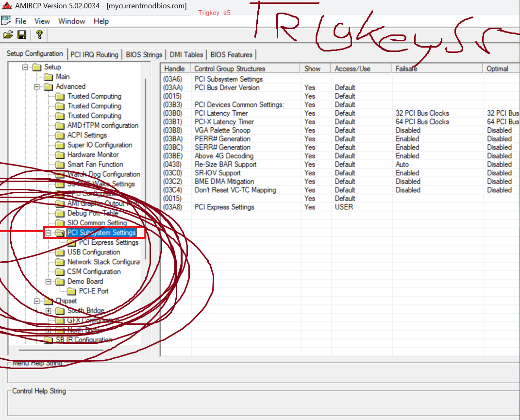The image size is (520, 420).
Task: Select the SR-IOV Support row
Action: [x=340, y=173]
